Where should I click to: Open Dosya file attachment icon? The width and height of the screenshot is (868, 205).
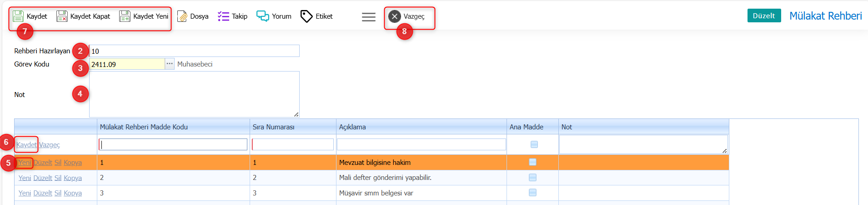[182, 16]
